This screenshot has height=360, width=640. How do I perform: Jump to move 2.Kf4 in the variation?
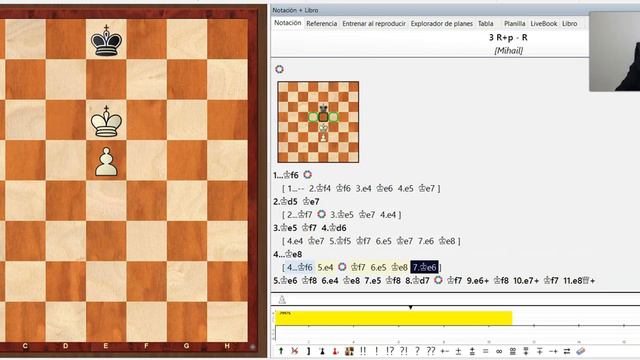[x=320, y=189]
